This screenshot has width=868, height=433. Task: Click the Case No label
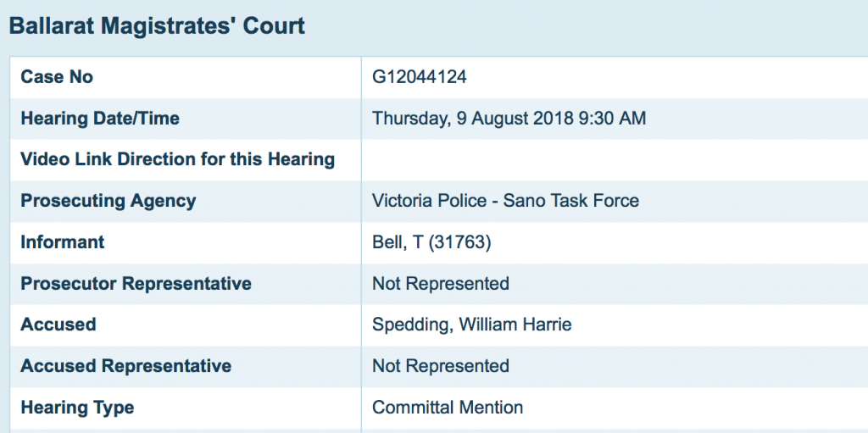pyautogui.click(x=57, y=77)
